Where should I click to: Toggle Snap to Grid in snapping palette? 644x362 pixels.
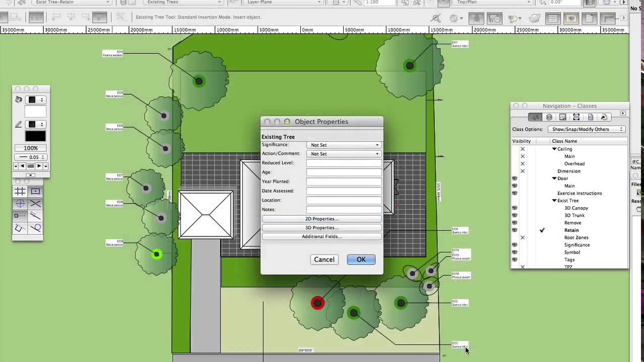[20, 191]
